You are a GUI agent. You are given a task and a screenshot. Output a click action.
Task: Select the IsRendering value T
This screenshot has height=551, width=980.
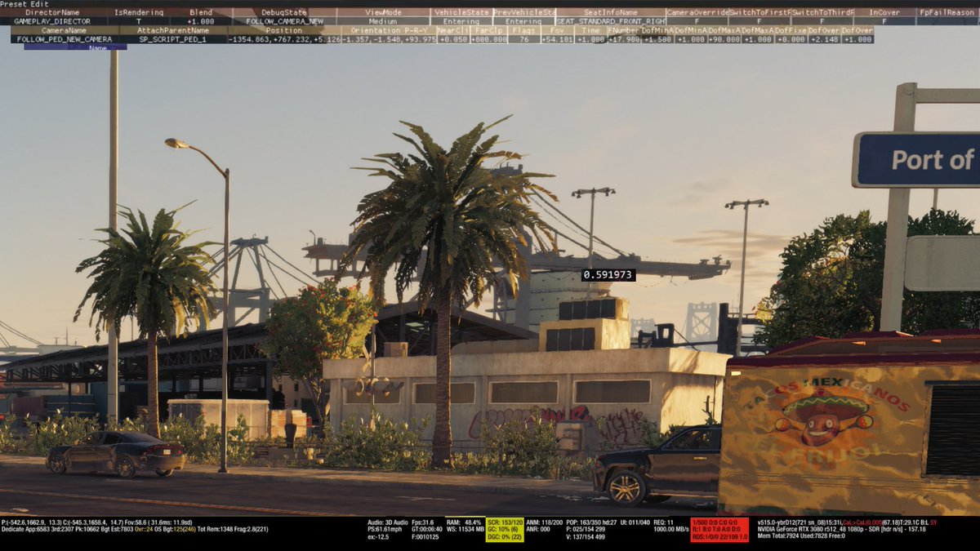(138, 21)
